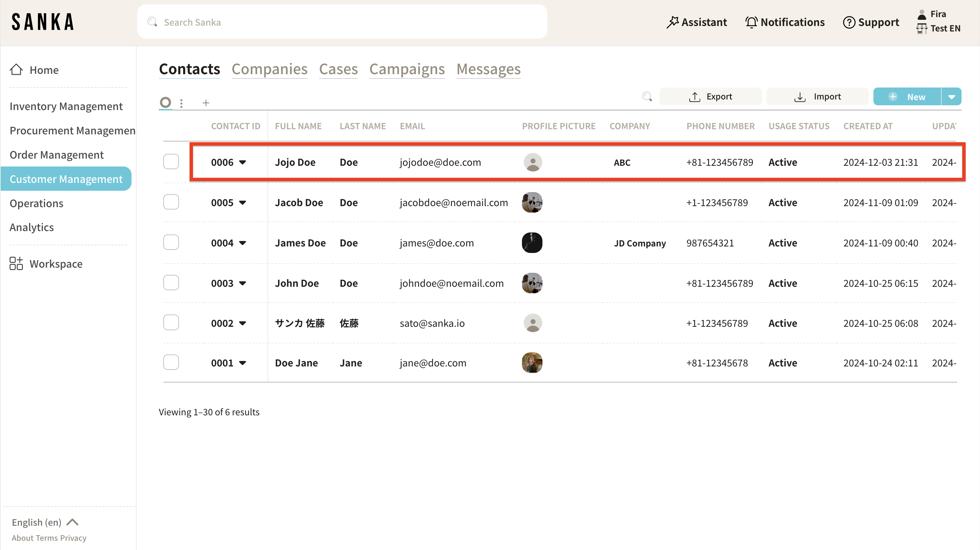Open Notifications bell icon
This screenshot has height=550, width=980.
pyautogui.click(x=751, y=22)
